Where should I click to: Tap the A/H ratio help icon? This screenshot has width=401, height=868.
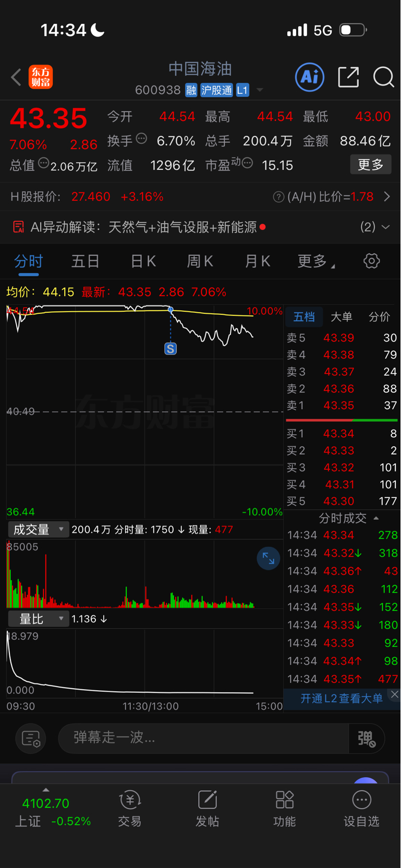coord(278,197)
